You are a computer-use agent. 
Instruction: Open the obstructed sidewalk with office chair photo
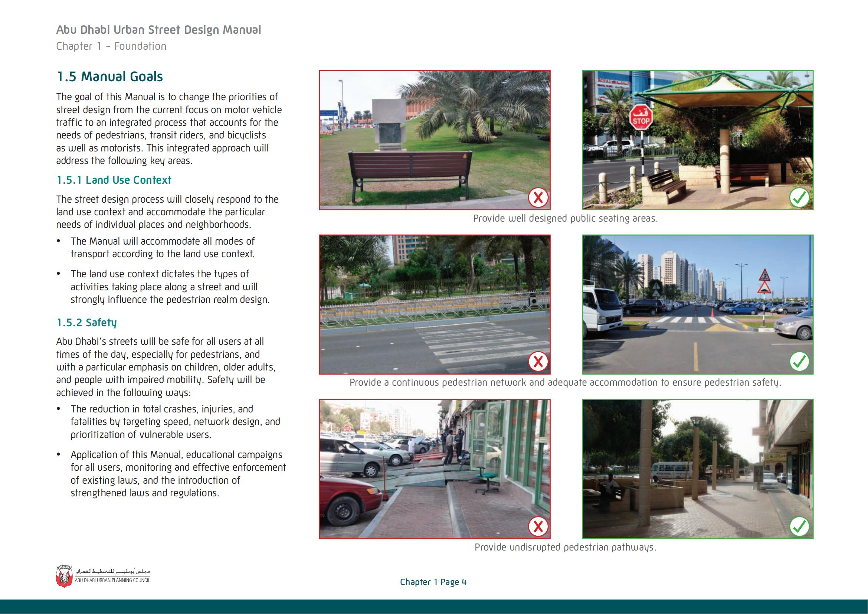435,469
